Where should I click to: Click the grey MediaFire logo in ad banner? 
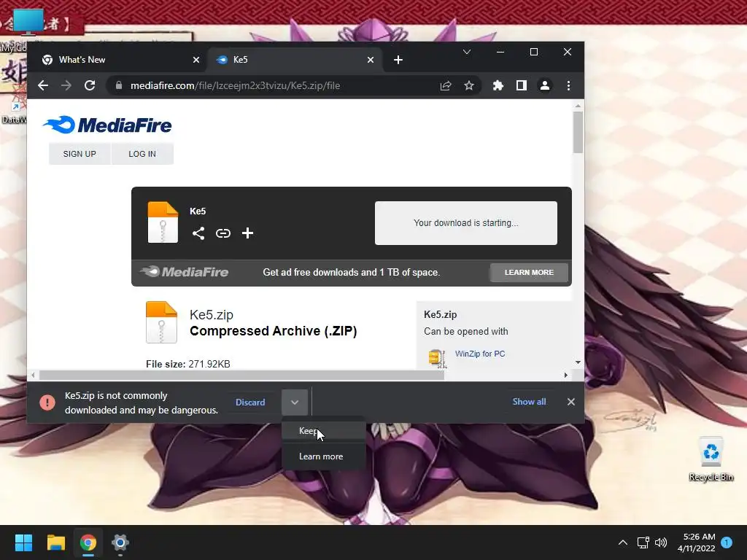tap(184, 272)
